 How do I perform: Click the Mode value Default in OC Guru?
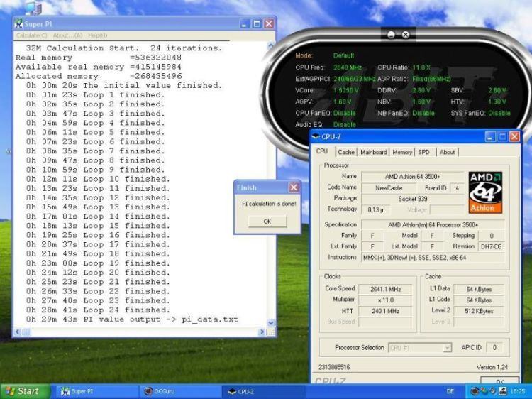tap(343, 55)
